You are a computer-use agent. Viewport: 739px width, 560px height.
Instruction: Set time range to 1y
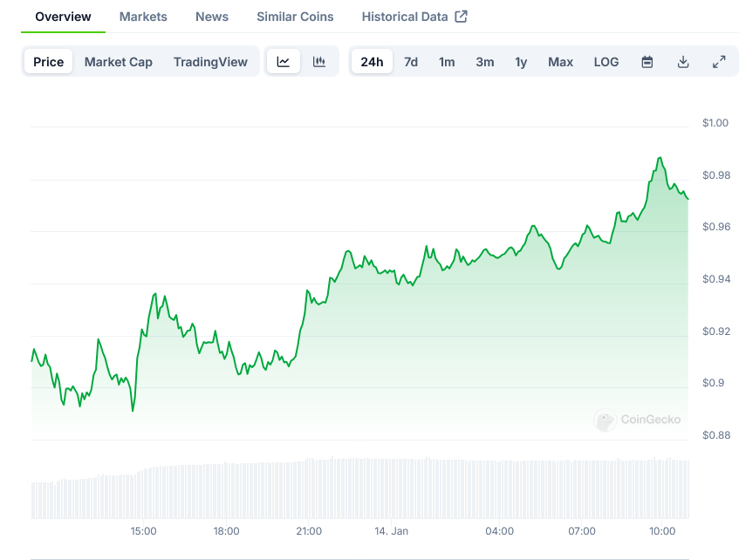pyautogui.click(x=521, y=62)
